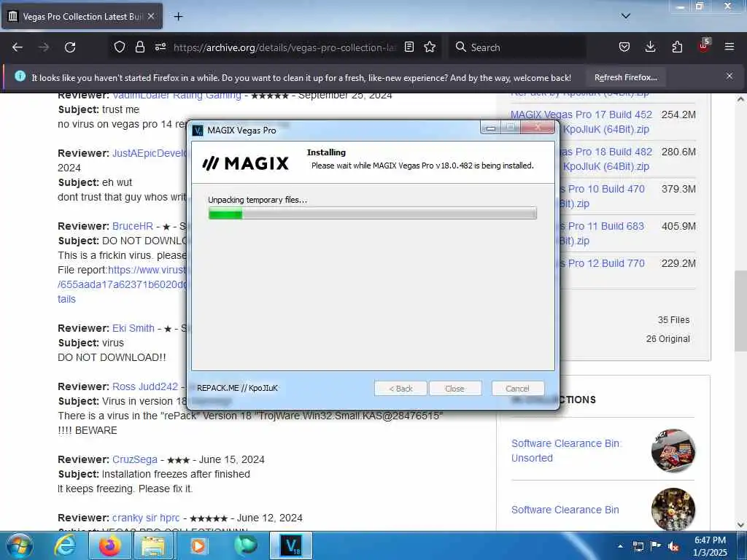Go back using Firefox back arrow
747x560 pixels.
[18, 47]
